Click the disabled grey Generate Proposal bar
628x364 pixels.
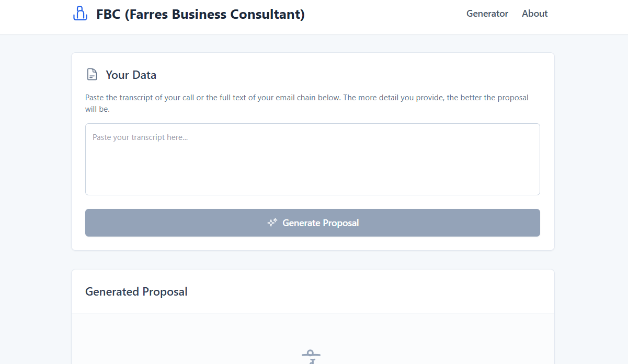coord(312,222)
